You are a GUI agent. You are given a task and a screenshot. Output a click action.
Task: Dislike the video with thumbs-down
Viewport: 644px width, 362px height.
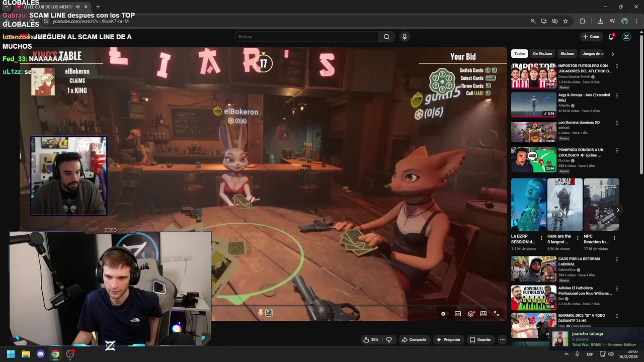pos(389,340)
